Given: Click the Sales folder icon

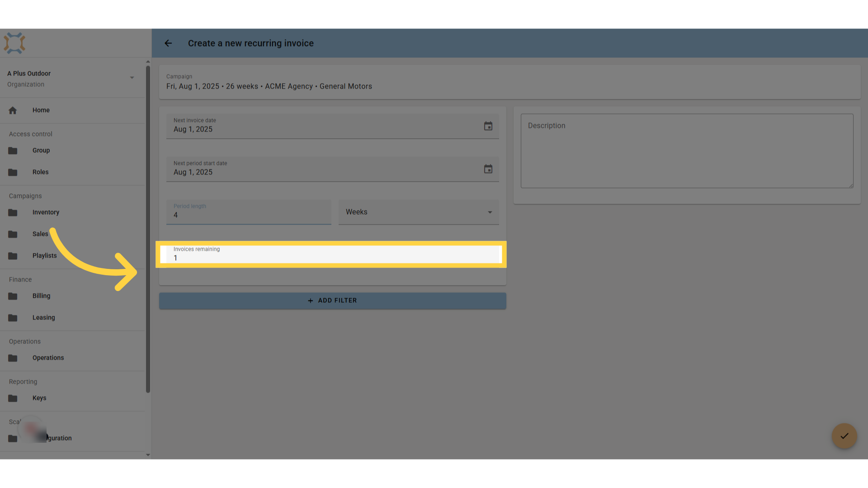Looking at the screenshot, I should click(x=13, y=234).
